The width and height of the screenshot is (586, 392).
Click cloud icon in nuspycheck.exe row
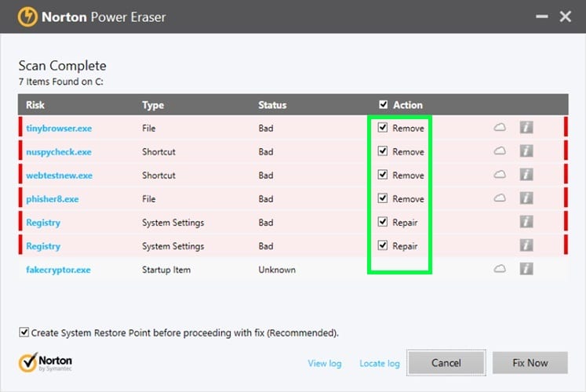coord(500,151)
